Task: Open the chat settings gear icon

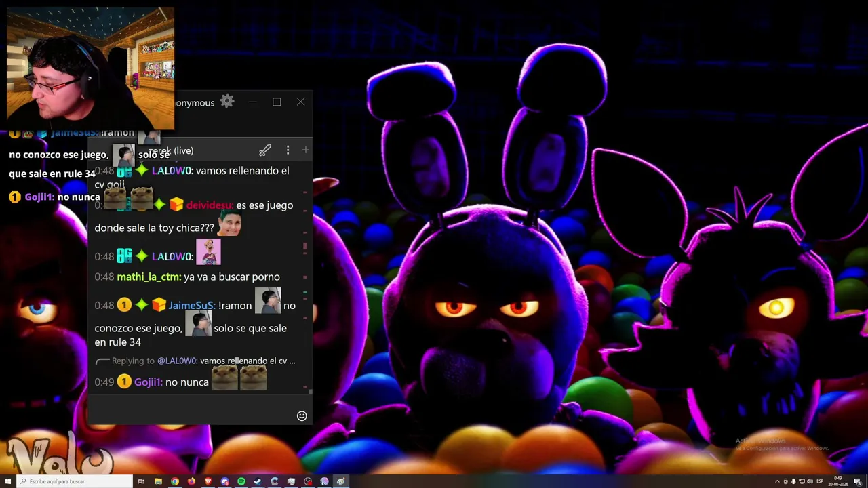Action: [227, 102]
